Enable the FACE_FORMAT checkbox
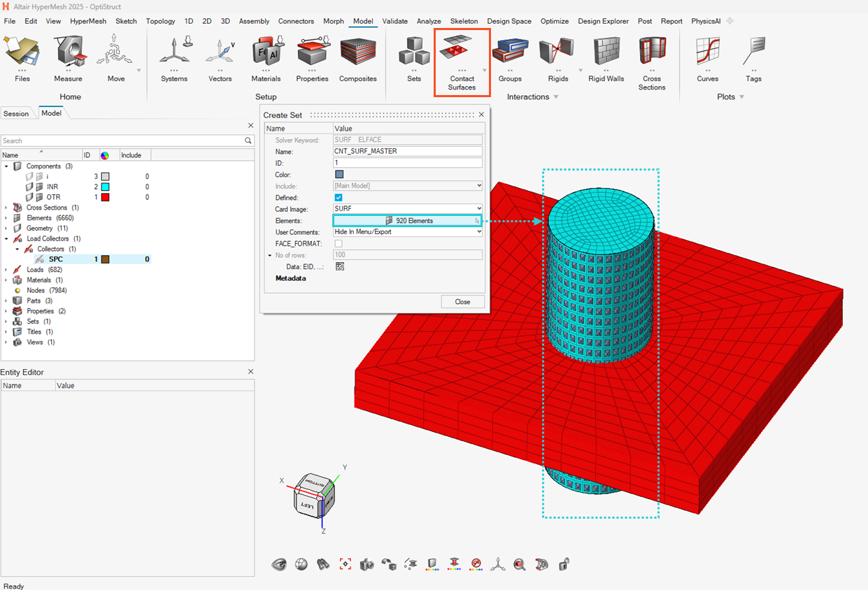The height and width of the screenshot is (590, 868). pos(339,243)
